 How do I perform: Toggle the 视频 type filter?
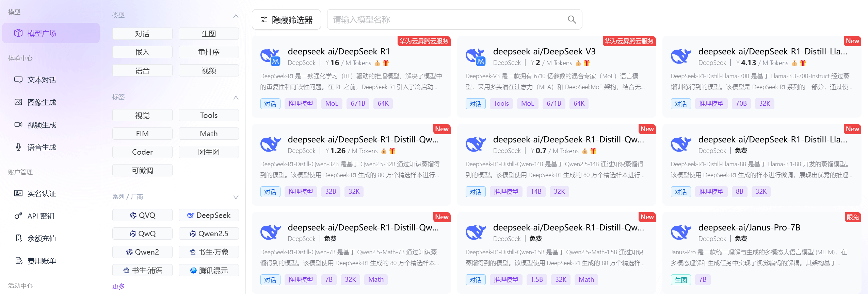(x=209, y=70)
